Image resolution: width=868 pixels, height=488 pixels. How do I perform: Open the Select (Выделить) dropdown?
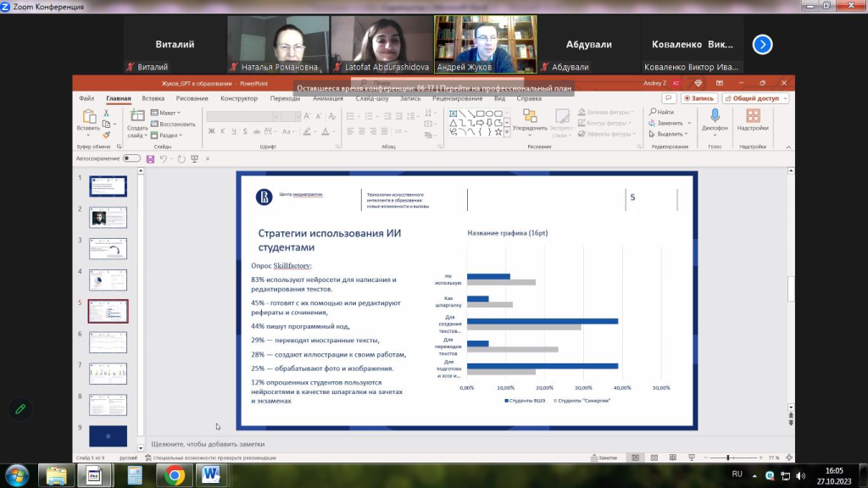(670, 134)
